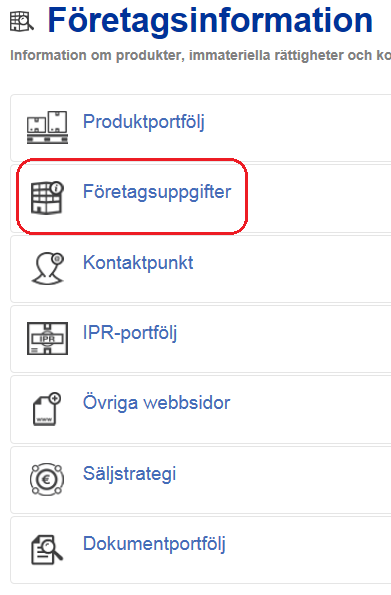Go to the Kontaktpunkt link
This screenshot has width=391, height=595.
[x=138, y=263]
